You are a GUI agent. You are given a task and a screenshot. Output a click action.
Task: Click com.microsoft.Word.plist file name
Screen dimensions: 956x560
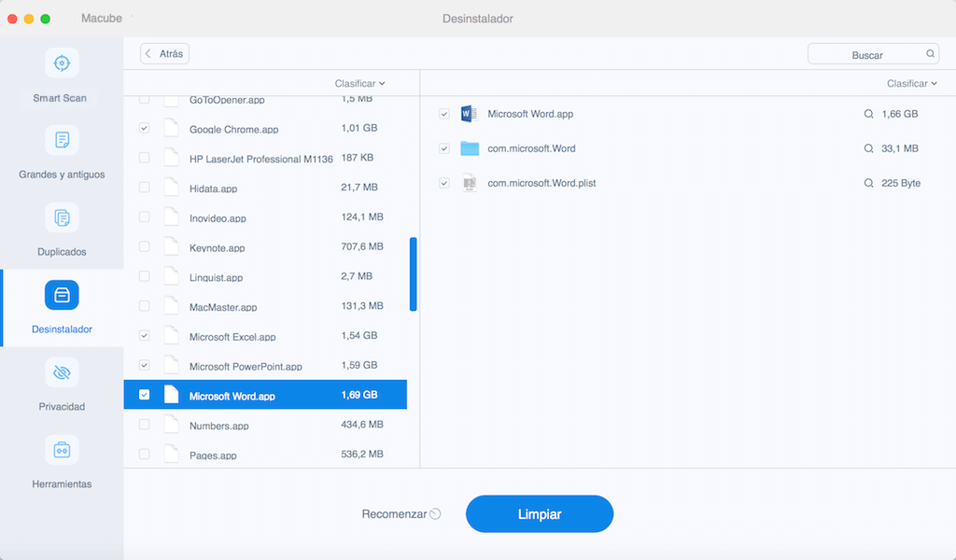click(x=541, y=184)
